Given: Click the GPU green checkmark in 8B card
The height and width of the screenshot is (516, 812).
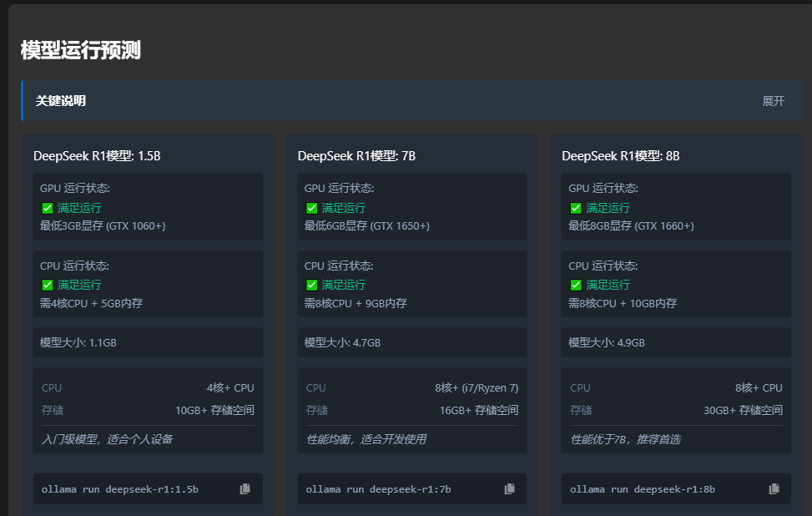Looking at the screenshot, I should point(575,208).
